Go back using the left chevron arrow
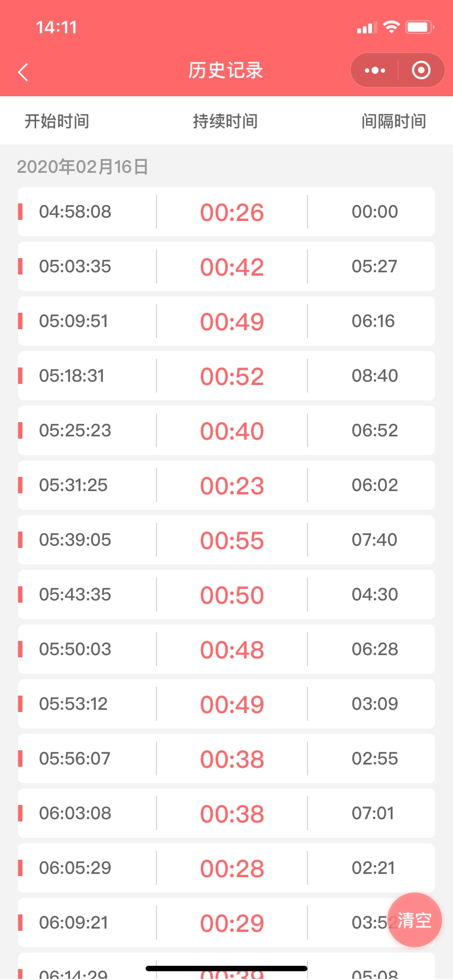This screenshot has height=980, width=453. pyautogui.click(x=23, y=72)
